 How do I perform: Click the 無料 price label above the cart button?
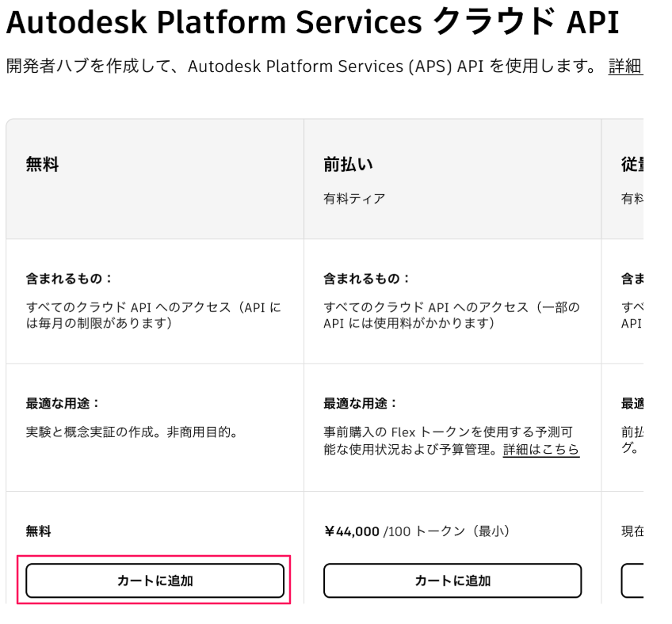click(x=38, y=531)
